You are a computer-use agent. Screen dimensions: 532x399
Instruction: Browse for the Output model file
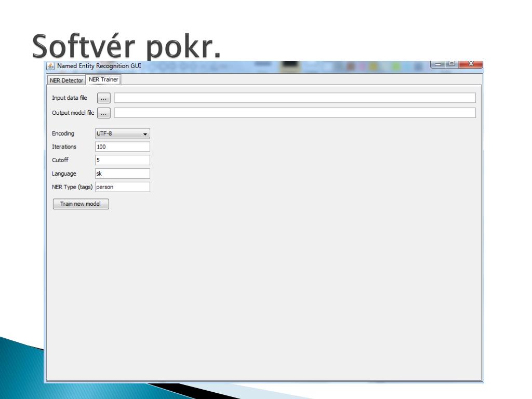click(x=104, y=113)
